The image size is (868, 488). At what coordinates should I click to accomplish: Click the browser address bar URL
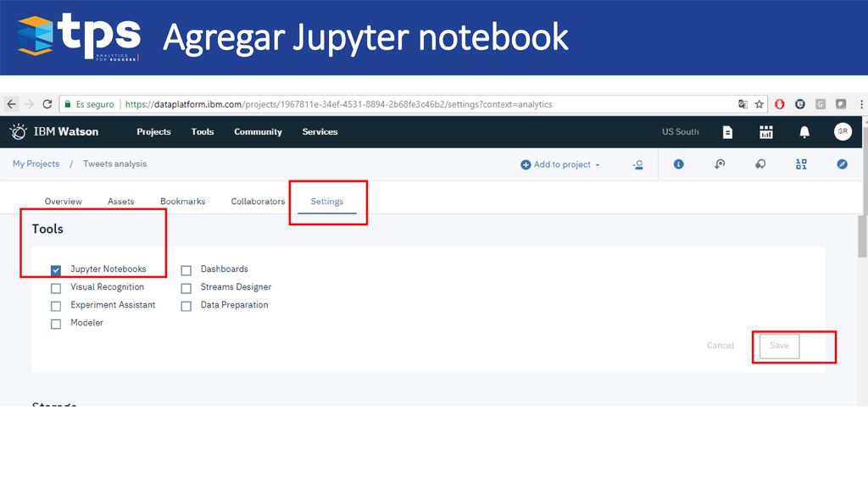[338, 104]
